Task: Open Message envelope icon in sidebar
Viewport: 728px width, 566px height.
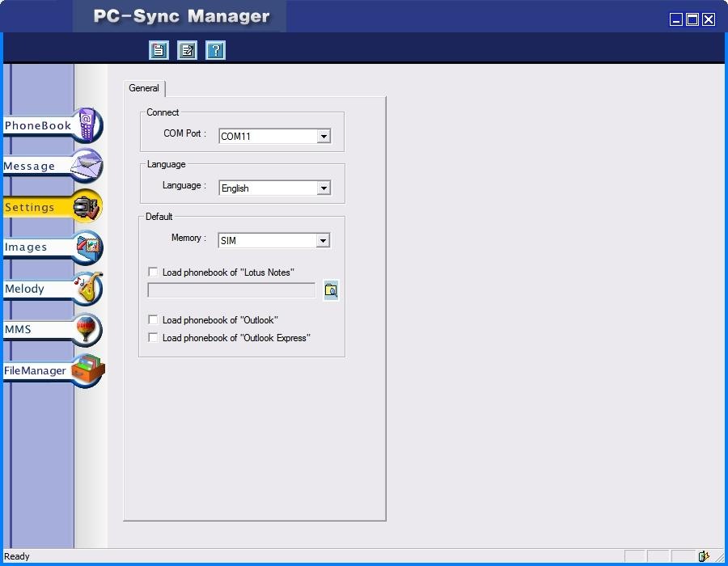Action: (87, 166)
